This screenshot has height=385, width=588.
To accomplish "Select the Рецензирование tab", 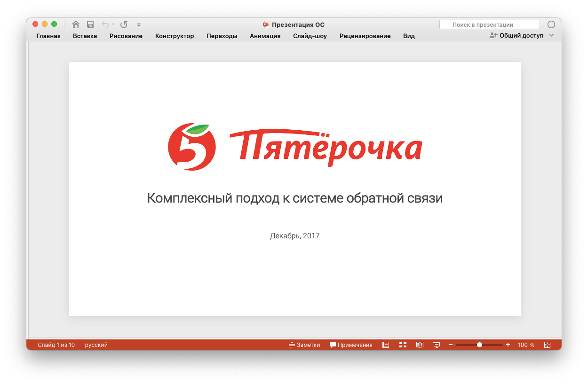I will point(365,36).
